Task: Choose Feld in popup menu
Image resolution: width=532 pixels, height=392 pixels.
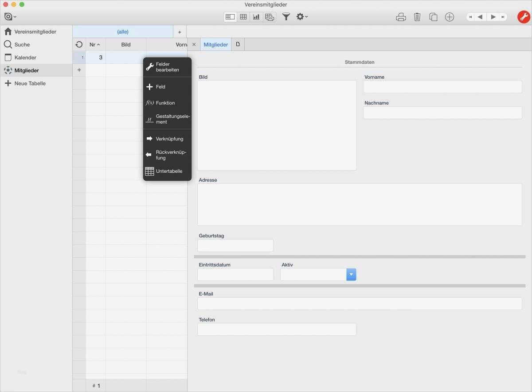Action: pyautogui.click(x=167, y=87)
